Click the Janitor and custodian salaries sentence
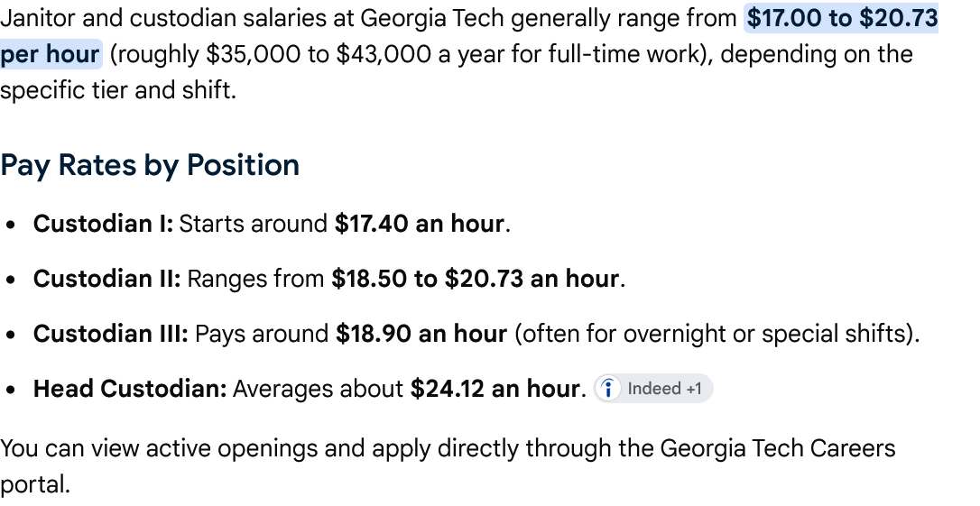 [367, 18]
